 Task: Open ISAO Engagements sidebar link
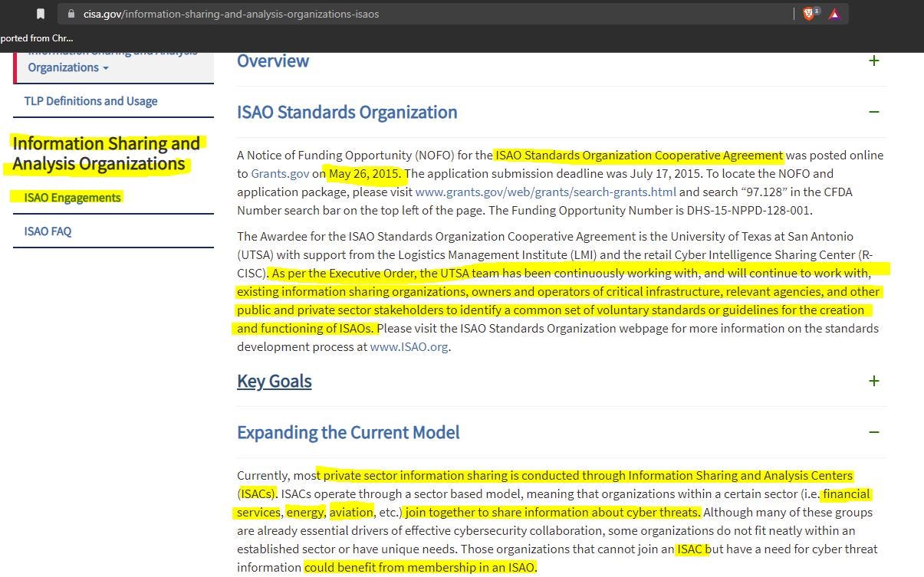[x=72, y=198]
